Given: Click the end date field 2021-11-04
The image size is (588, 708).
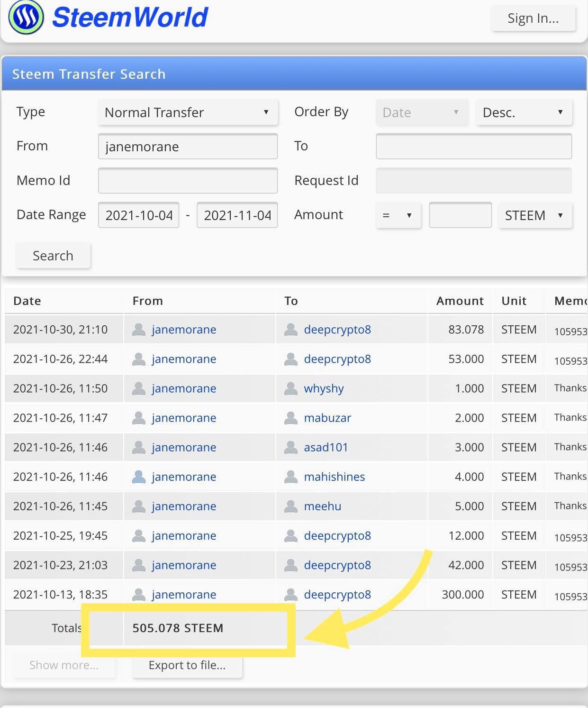Looking at the screenshot, I should [x=237, y=215].
